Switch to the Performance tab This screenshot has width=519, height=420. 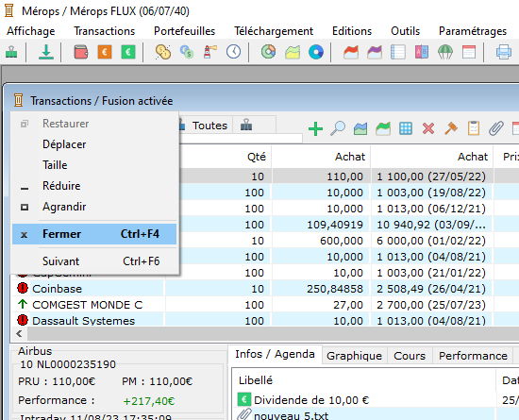pyautogui.click(x=473, y=356)
